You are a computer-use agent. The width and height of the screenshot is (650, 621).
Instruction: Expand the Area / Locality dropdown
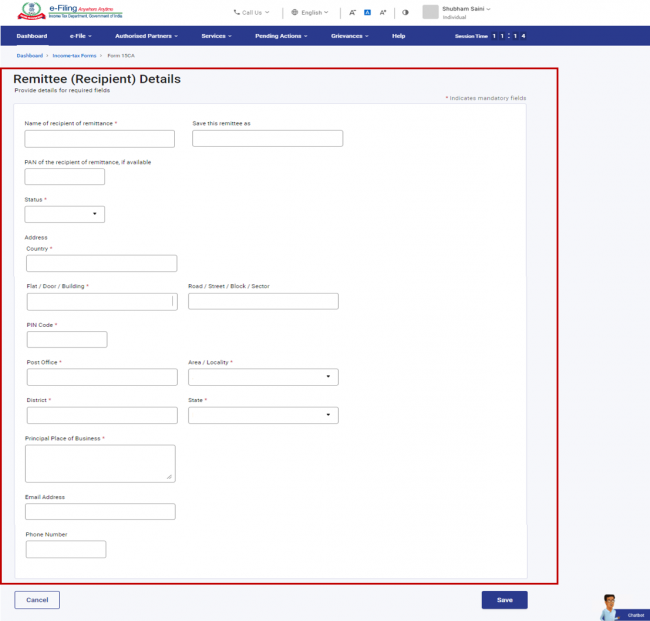click(x=263, y=377)
